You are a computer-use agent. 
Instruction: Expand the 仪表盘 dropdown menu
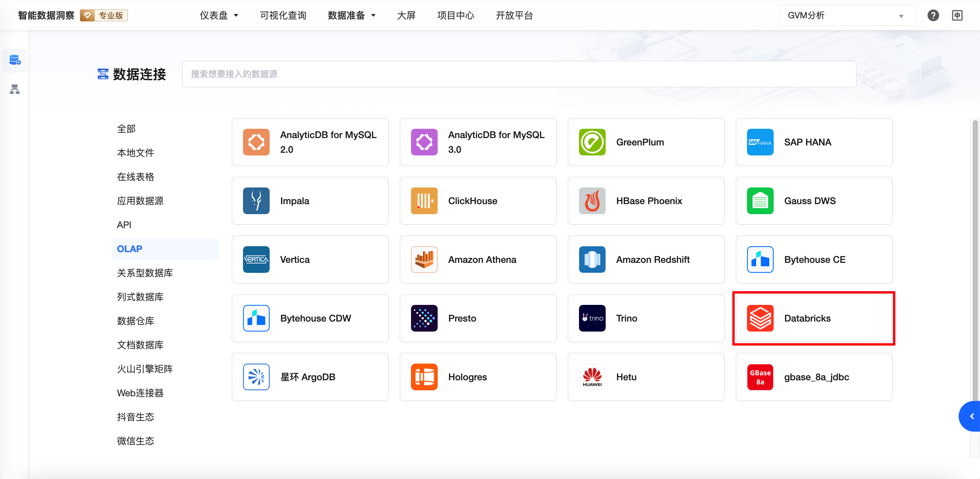coord(219,15)
